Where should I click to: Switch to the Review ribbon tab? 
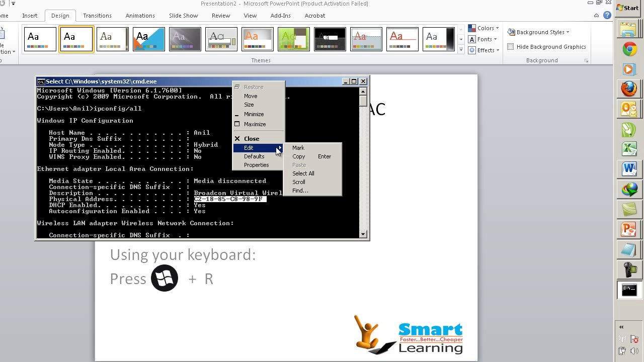(x=221, y=16)
